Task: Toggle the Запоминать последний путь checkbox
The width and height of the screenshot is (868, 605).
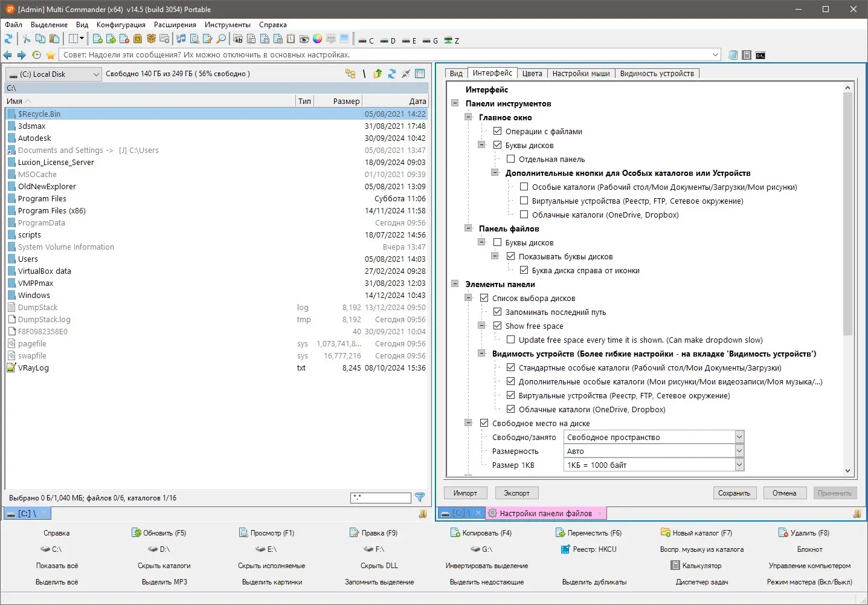Action: pos(498,312)
